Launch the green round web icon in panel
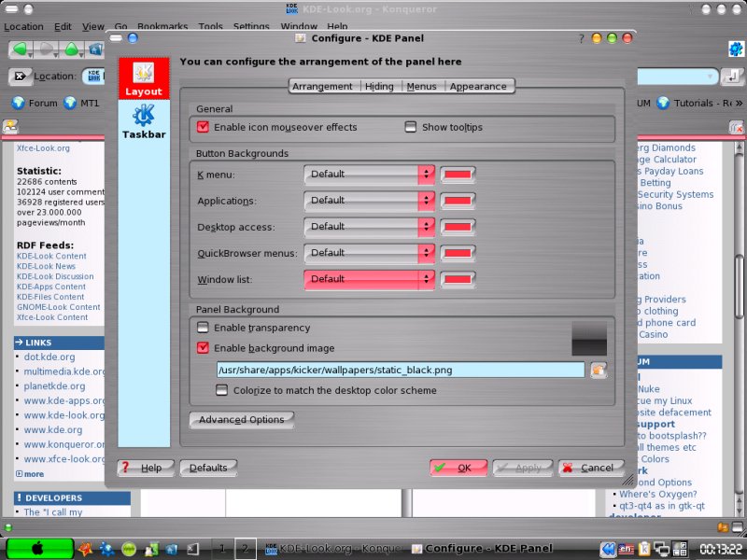Image resolution: width=747 pixels, height=560 pixels. pos(129,549)
